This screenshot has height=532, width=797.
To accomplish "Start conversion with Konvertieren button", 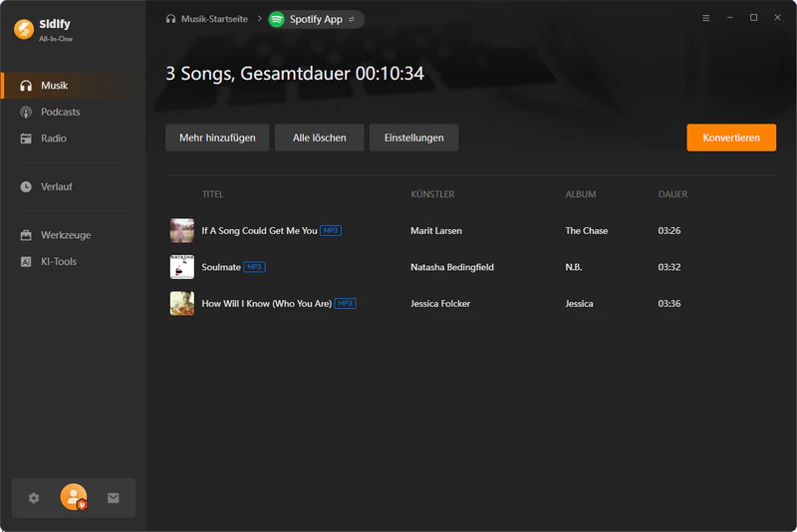I will point(731,137).
